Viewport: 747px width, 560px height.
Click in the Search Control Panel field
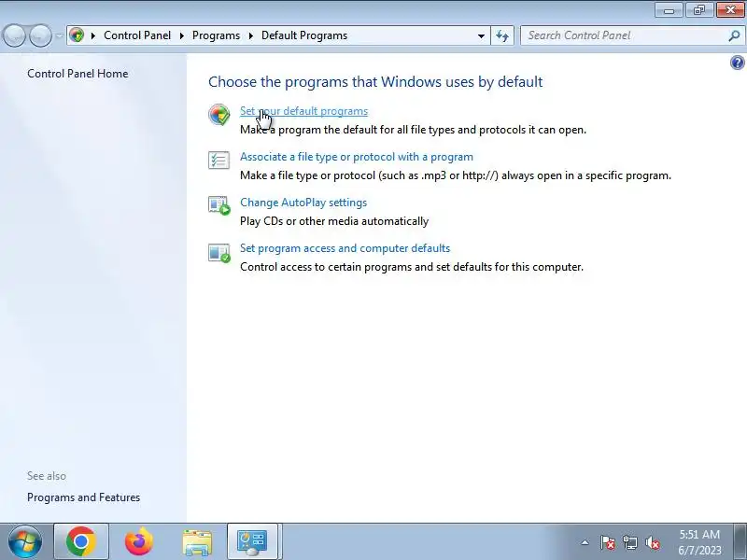pyautogui.click(x=624, y=35)
